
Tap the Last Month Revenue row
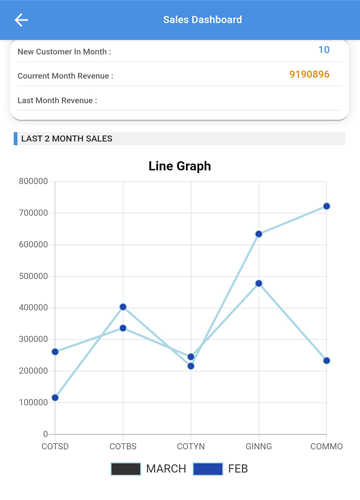[x=179, y=100]
